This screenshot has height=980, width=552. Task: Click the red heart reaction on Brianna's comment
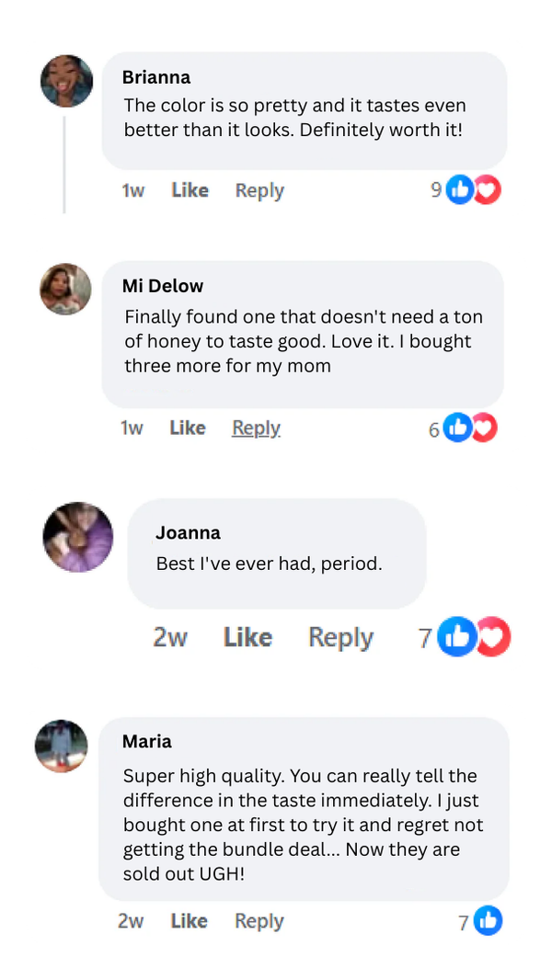487,190
